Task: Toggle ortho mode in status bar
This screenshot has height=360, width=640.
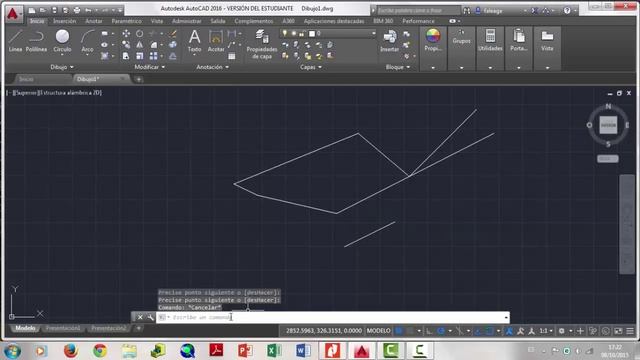Action: coord(429,331)
